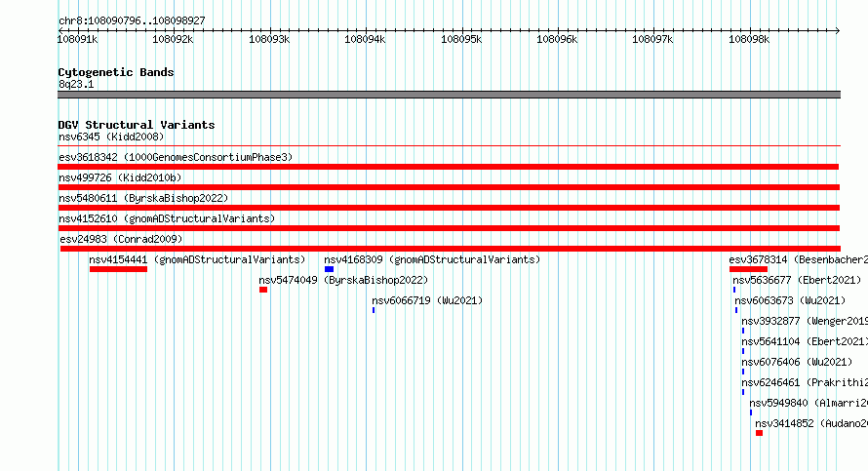Click the red block under nsv3414852
This screenshot has height=471, width=868.
point(760,433)
